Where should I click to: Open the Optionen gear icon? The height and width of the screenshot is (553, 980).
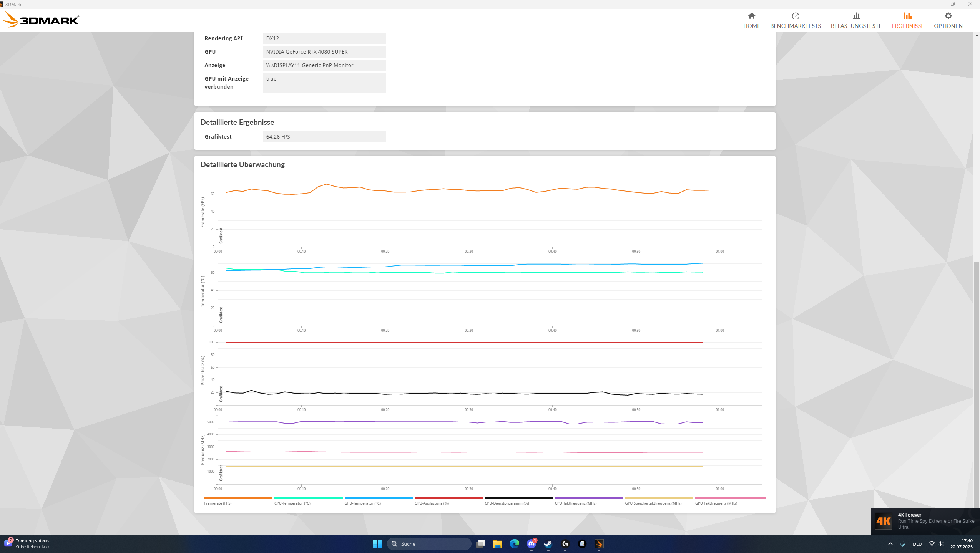coord(948,16)
